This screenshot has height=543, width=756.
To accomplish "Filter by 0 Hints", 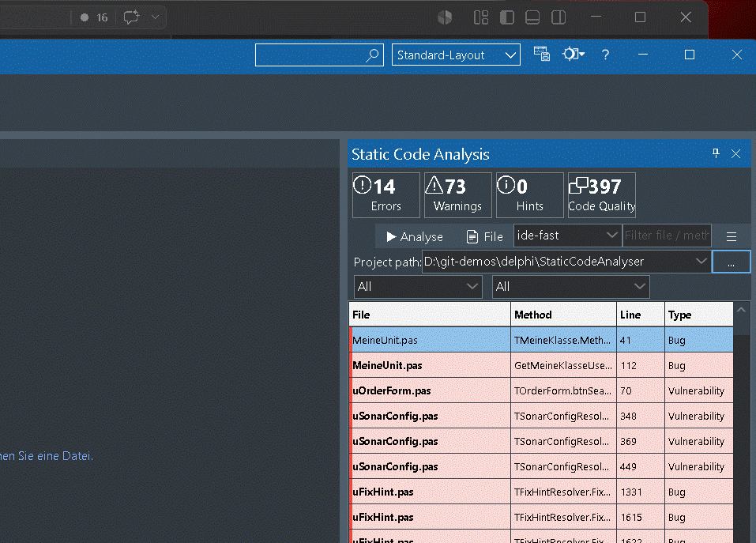I will click(529, 194).
